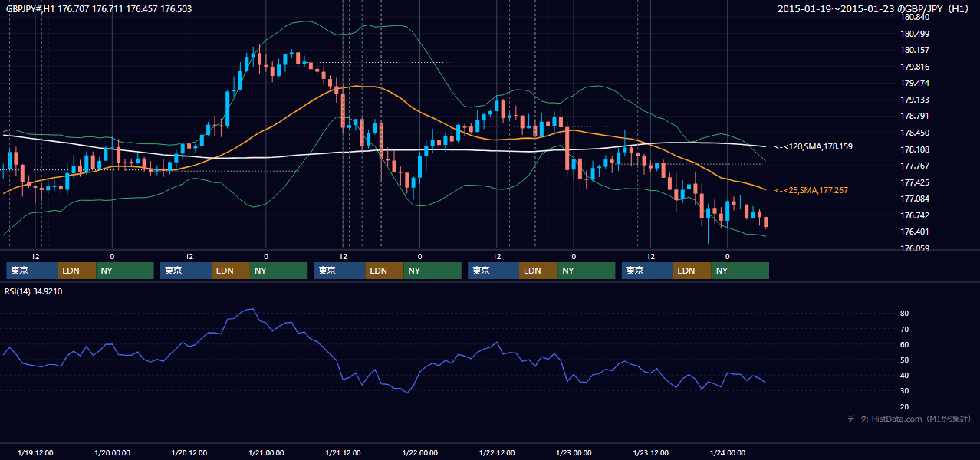Select the NY session block for 1/21
The width and height of the screenshot is (980, 460).
tap(432, 271)
